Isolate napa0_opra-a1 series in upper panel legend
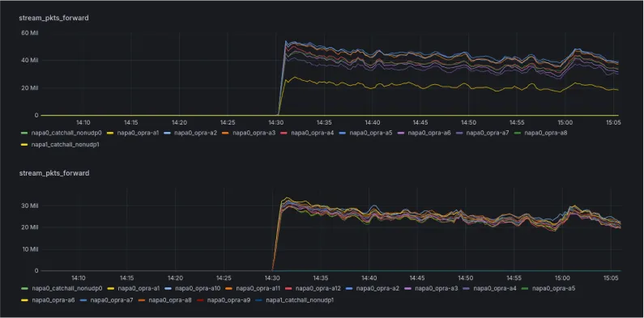 click(x=138, y=133)
